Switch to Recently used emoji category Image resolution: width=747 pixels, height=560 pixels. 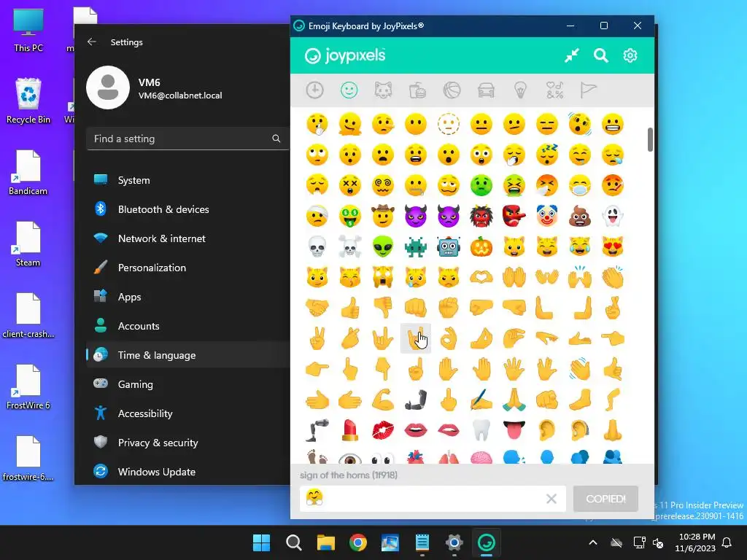click(x=315, y=90)
